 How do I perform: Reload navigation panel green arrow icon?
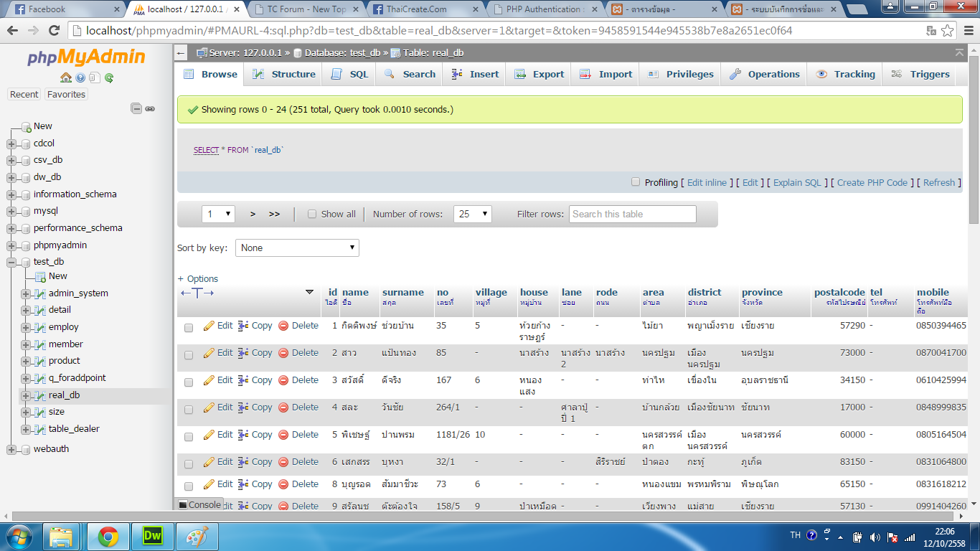[x=109, y=77]
